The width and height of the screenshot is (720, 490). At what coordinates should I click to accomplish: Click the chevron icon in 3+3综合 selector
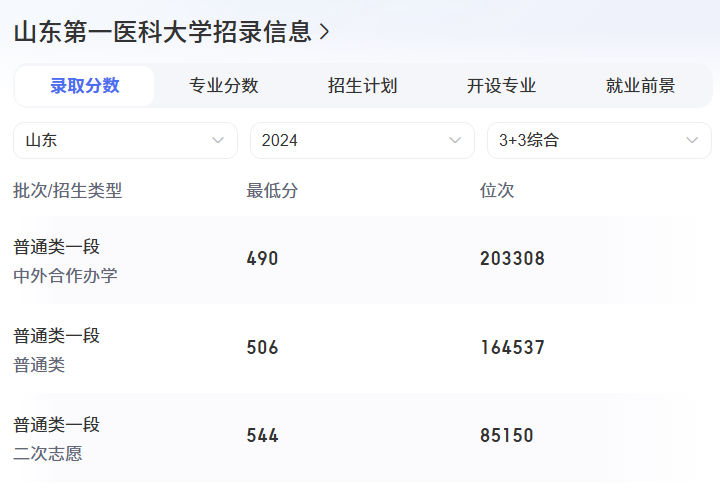pos(692,140)
